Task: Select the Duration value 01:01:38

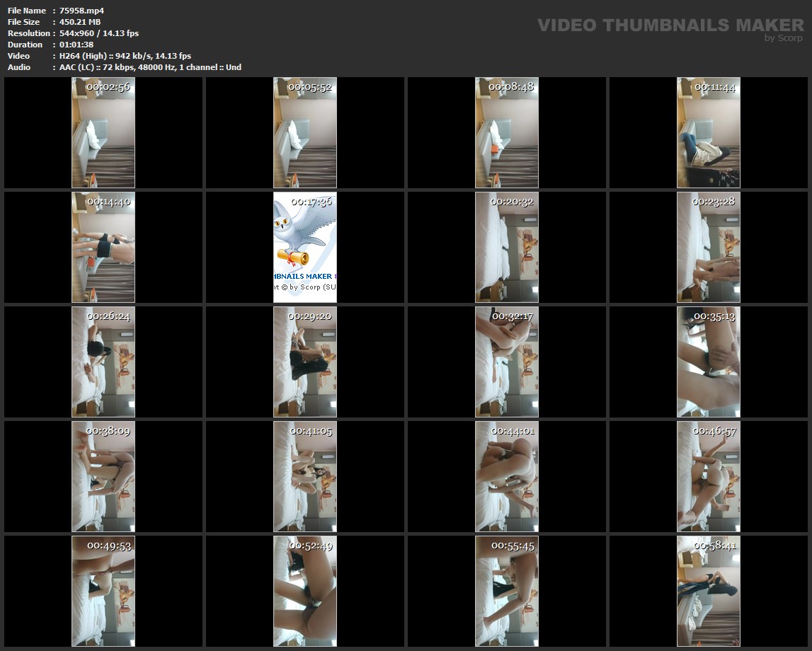Action: tap(76, 45)
